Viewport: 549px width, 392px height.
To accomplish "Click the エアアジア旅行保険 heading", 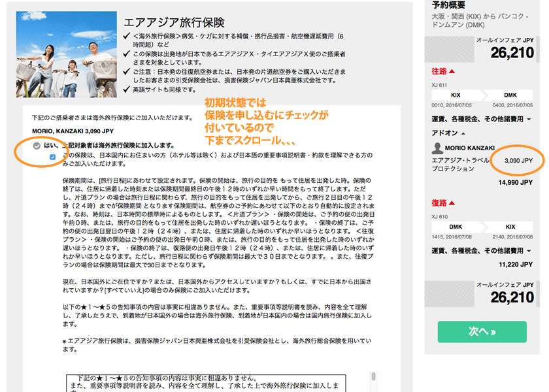I will click(x=174, y=22).
